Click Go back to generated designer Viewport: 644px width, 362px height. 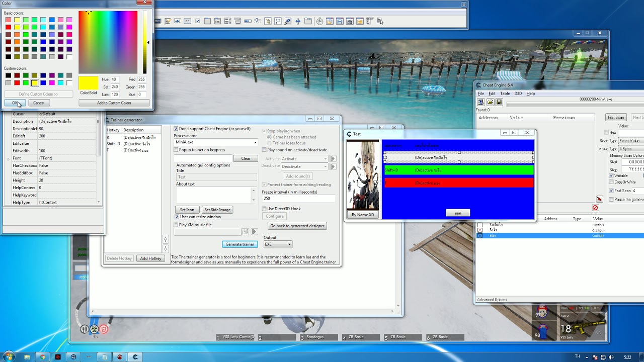coord(297,226)
